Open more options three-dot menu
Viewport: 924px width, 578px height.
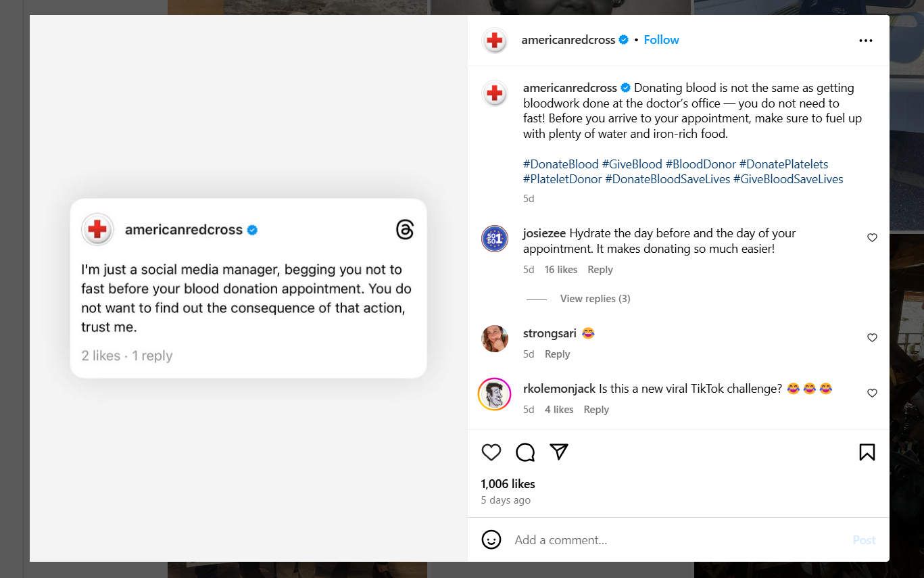(x=866, y=41)
